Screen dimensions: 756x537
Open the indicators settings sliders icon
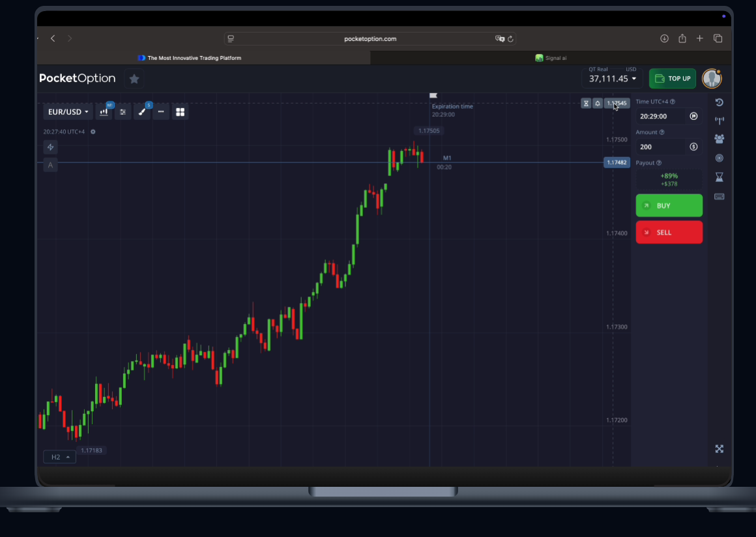point(123,112)
